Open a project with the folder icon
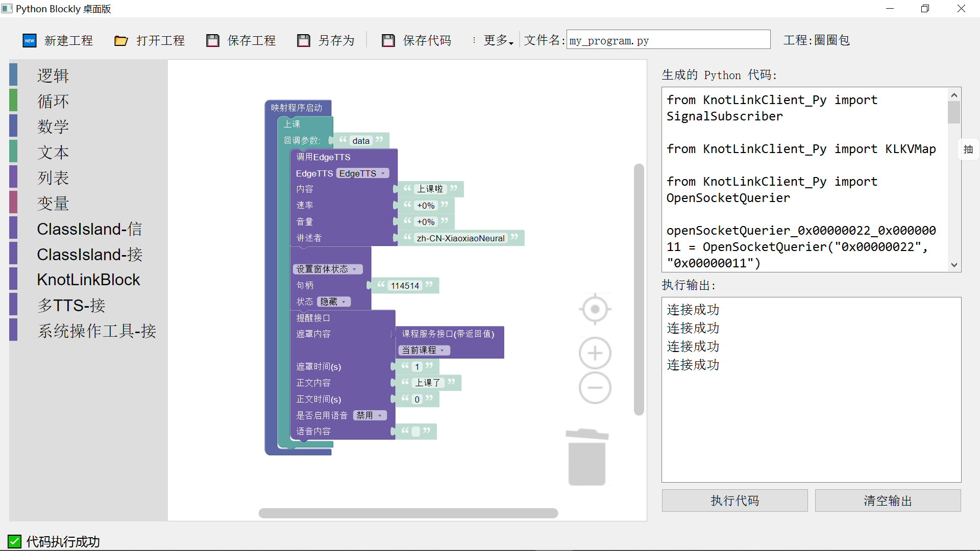Screen dimensions: 980x551 (x=121, y=40)
